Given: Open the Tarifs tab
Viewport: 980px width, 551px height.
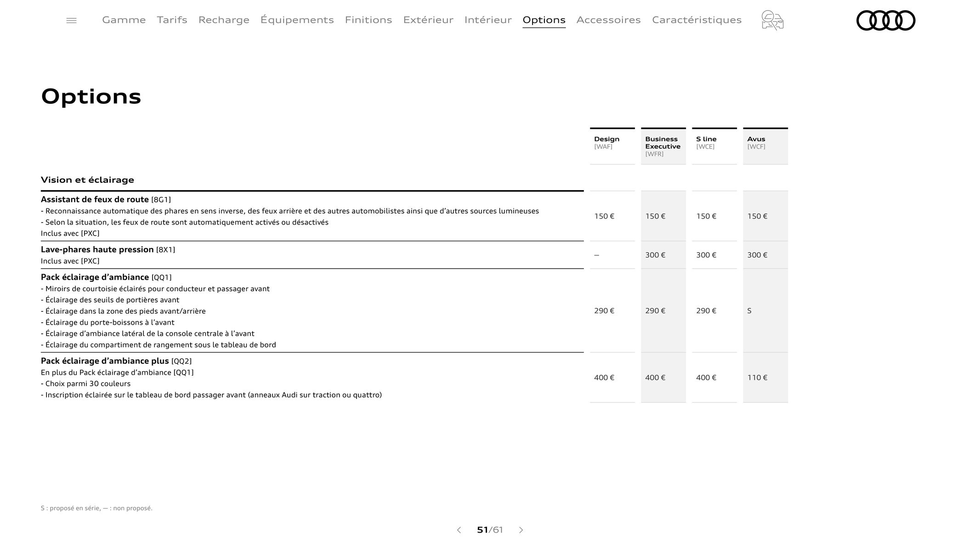Looking at the screenshot, I should (172, 20).
